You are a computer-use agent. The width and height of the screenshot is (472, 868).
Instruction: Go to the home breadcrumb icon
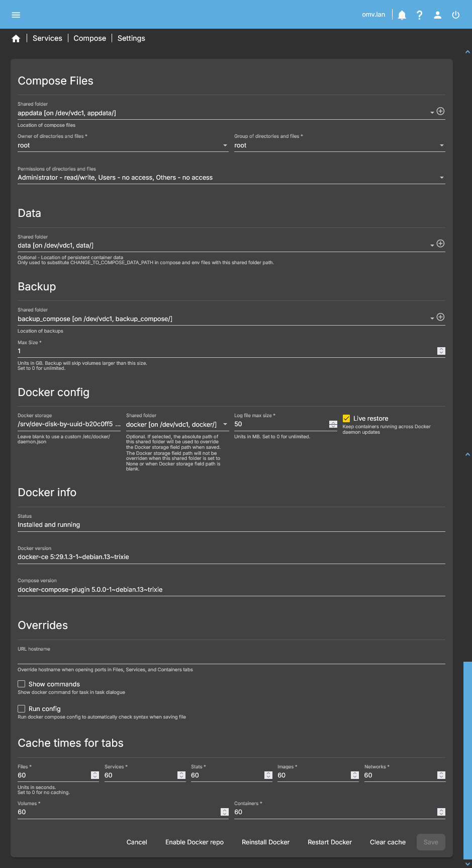point(16,39)
